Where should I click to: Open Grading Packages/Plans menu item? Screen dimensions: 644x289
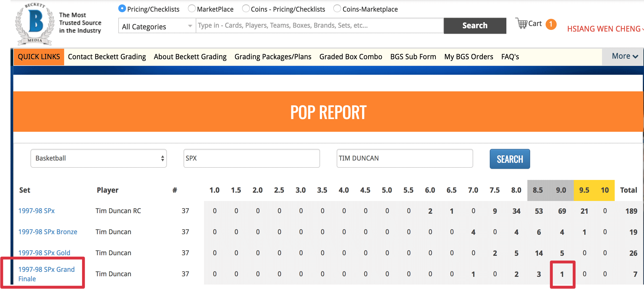point(273,57)
